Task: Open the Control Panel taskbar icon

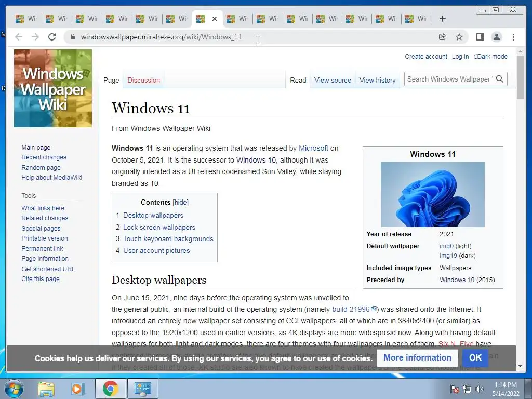Action: click(142, 389)
